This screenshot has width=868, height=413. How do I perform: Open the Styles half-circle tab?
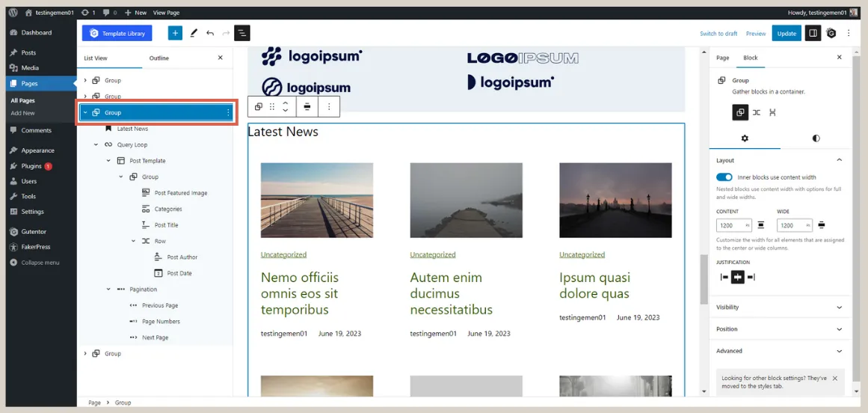(x=816, y=138)
